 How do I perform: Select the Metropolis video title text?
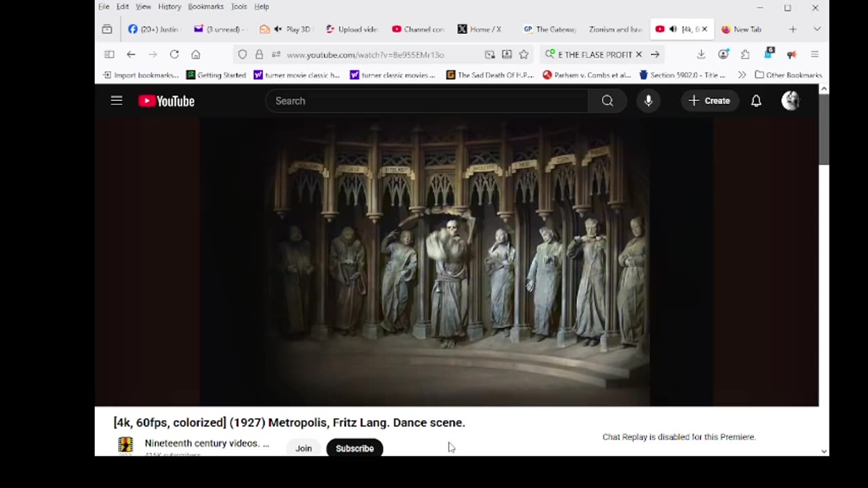pos(290,422)
